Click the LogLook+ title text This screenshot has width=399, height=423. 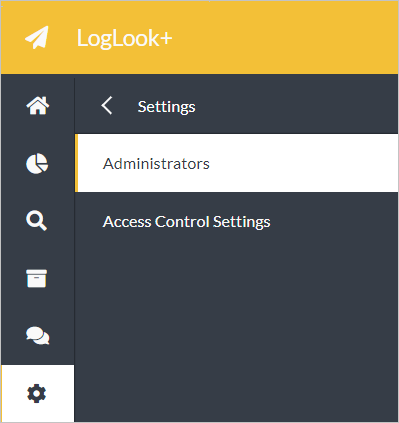(124, 38)
